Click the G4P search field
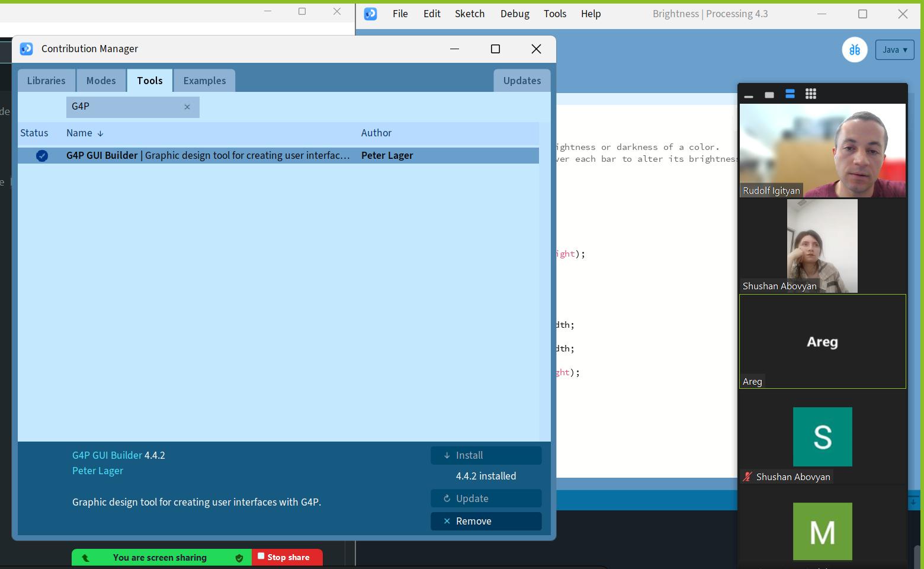The width and height of the screenshot is (924, 569). coord(133,107)
